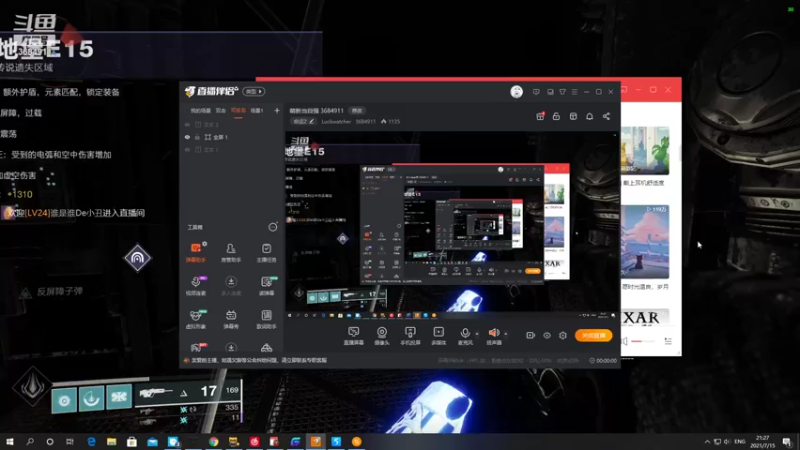Open the 房管助手 tool icon
This screenshot has width=800, height=450.
(x=231, y=252)
